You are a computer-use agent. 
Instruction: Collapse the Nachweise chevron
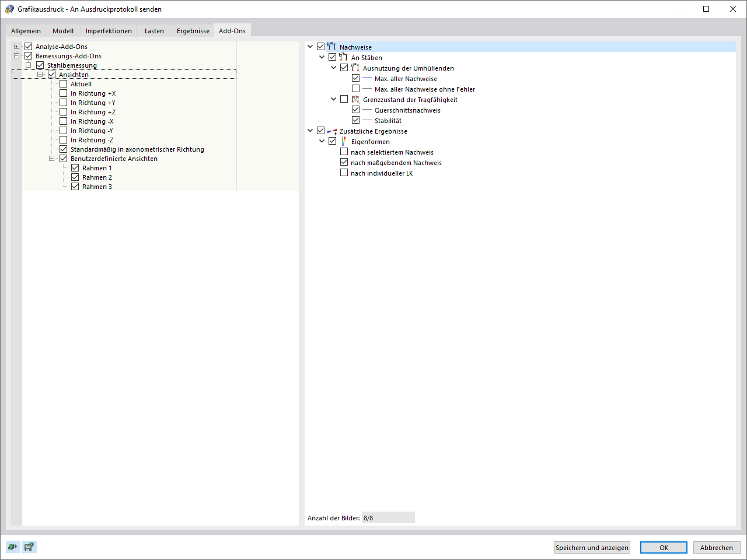pyautogui.click(x=310, y=47)
